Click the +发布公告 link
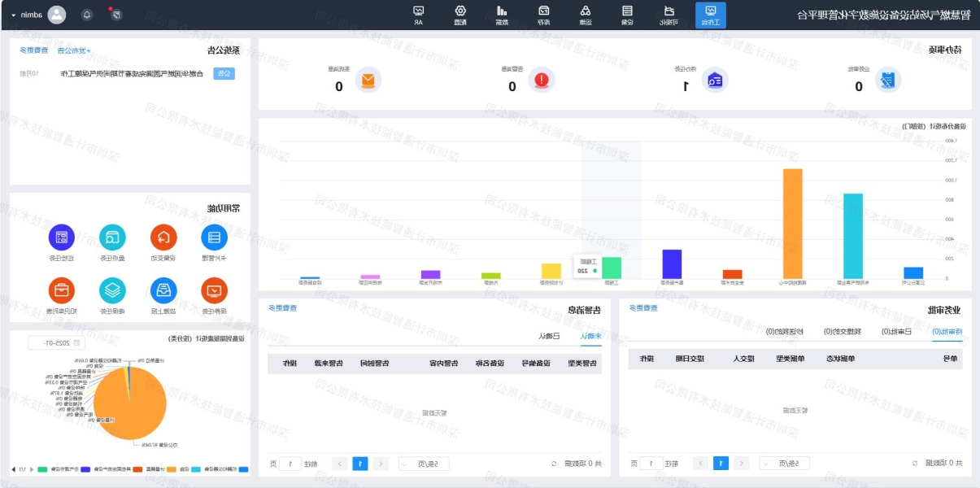The width and height of the screenshot is (980, 488). pos(78,50)
